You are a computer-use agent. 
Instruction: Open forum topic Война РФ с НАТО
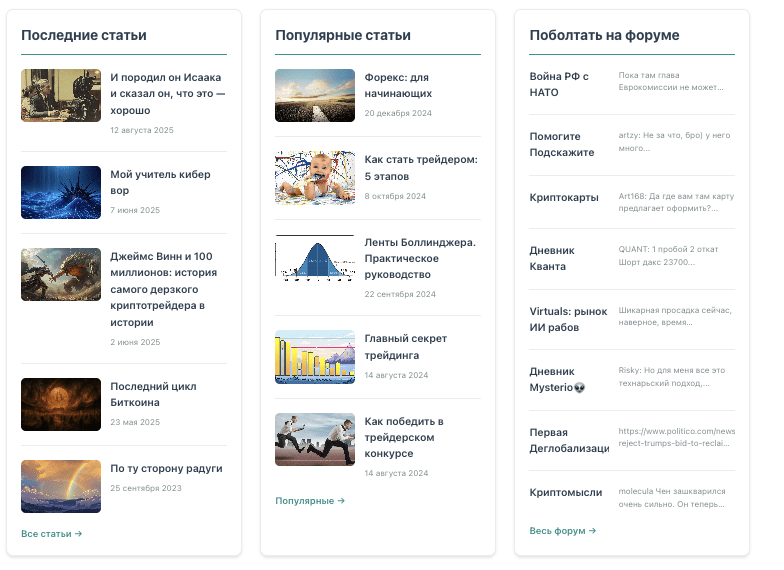click(559, 84)
